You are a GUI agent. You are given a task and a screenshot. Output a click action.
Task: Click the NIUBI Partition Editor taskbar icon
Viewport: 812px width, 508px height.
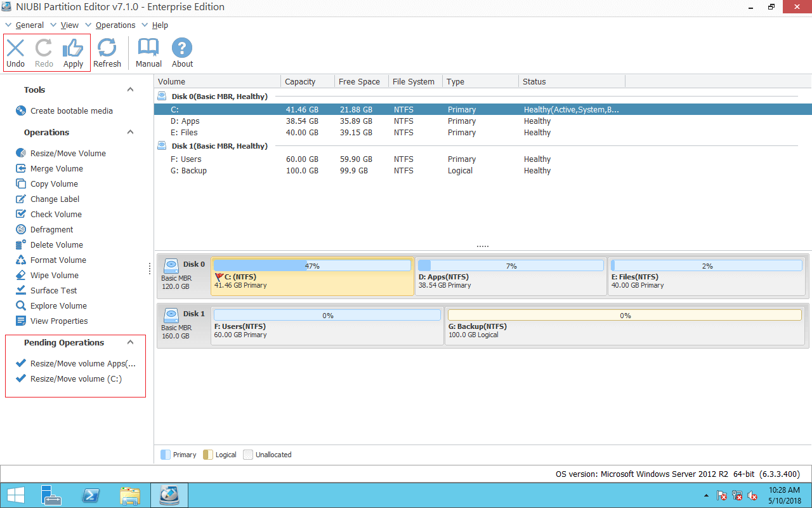pos(169,495)
